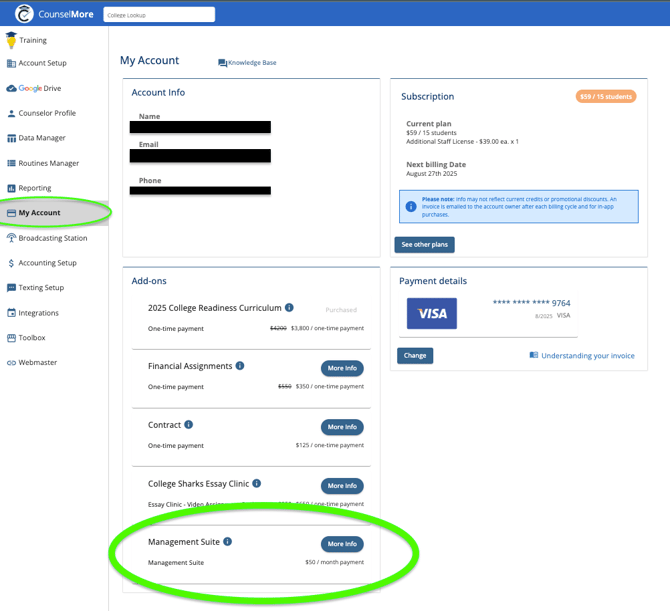
Task: Open the Knowledge Base link
Action: [x=247, y=63]
